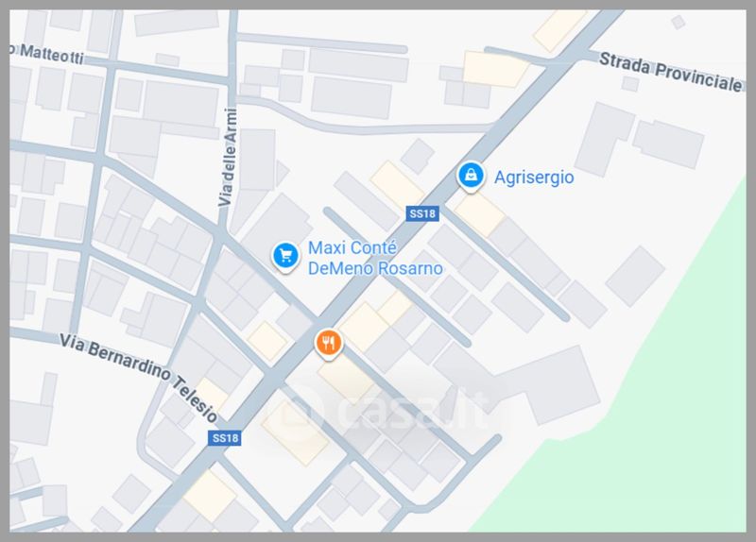Click the yellow building next to Agrisergio pin

[x=480, y=214]
